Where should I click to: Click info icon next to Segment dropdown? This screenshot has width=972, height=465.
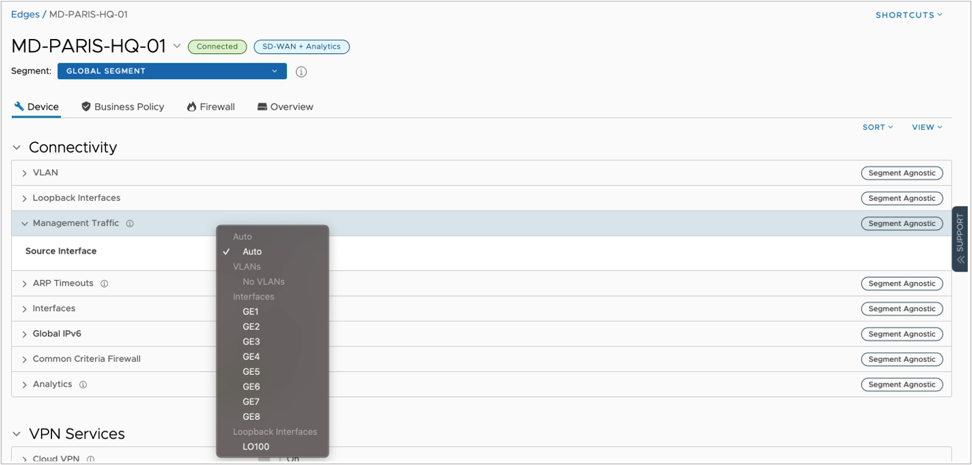click(x=301, y=72)
